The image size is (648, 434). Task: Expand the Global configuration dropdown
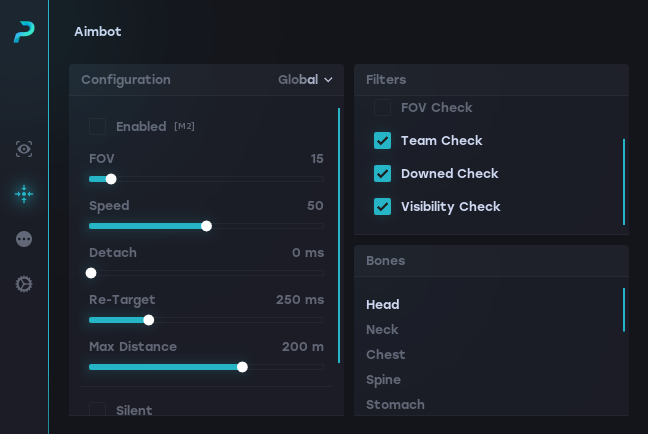tap(305, 80)
